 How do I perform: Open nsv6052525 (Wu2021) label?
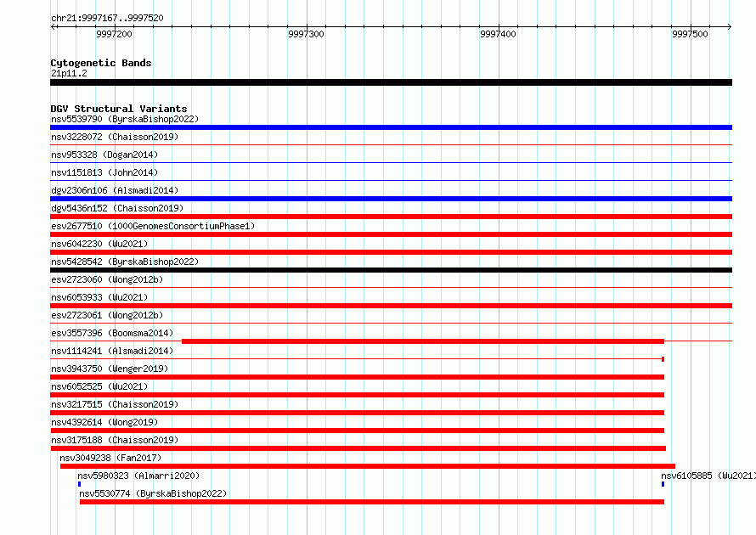coord(99,386)
